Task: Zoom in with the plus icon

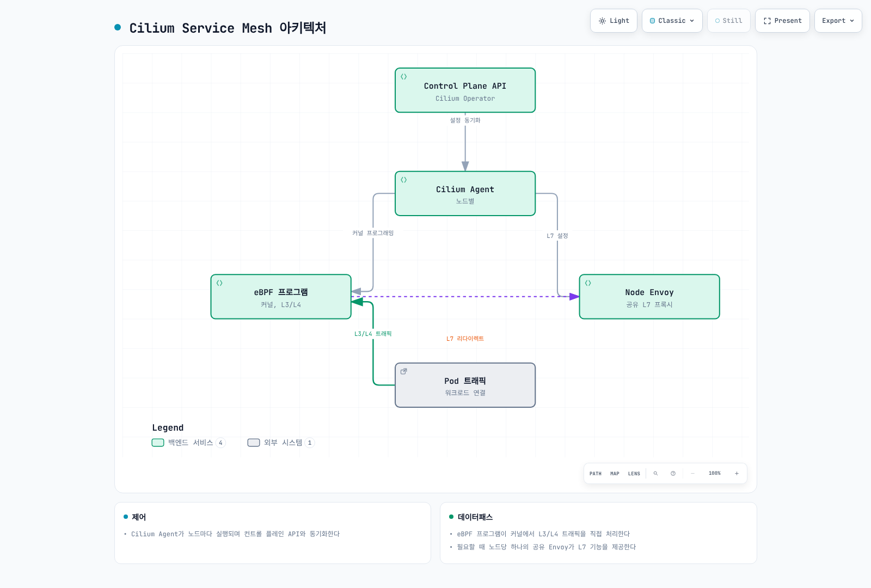Action: click(x=737, y=474)
